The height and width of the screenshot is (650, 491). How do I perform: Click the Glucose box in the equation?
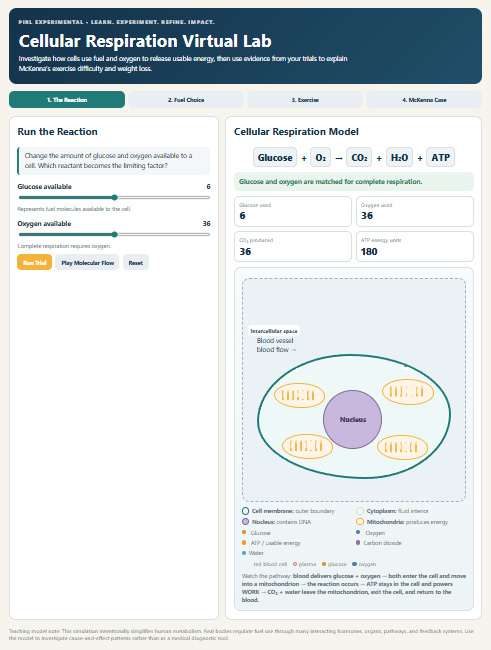(x=275, y=158)
